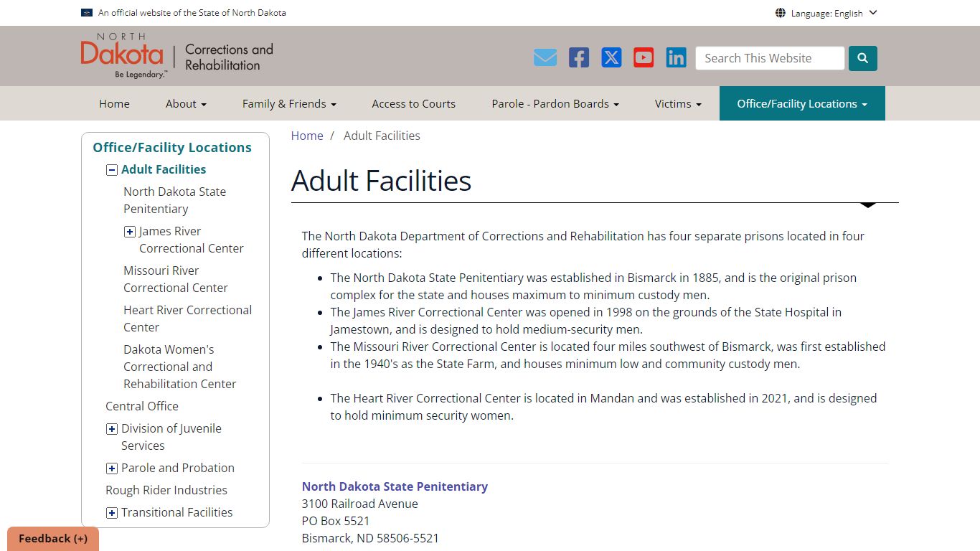980x551 pixels.
Task: Expand the Transitional Facilities item
Action: point(112,513)
